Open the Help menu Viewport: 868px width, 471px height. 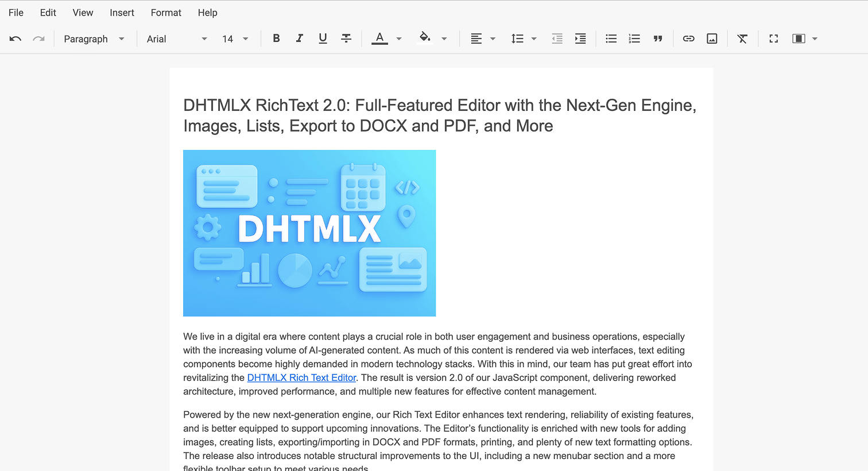click(x=207, y=13)
